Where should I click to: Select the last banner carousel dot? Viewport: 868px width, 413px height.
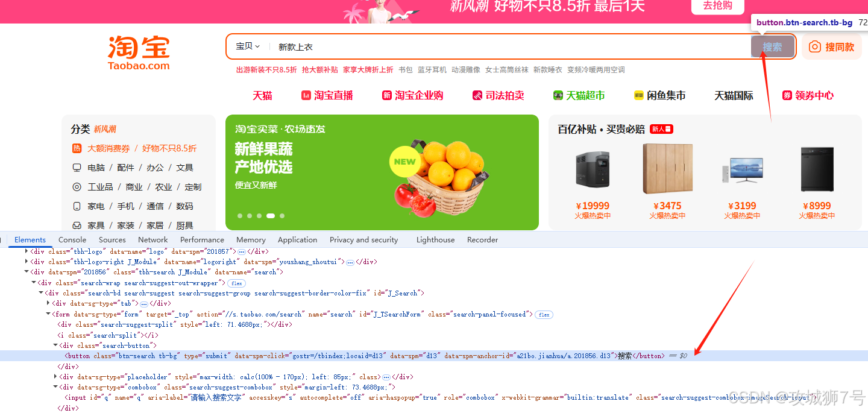click(x=282, y=215)
